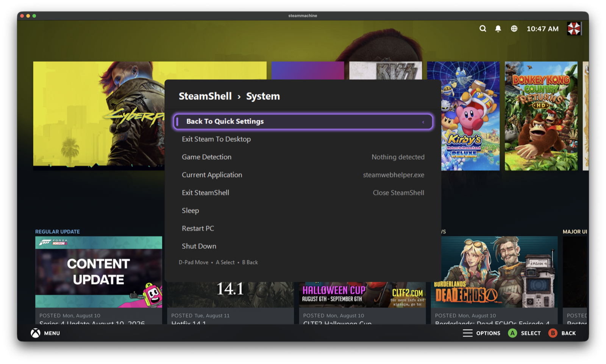Click the Xbox logo Menu icon
606x364 pixels.
tap(36, 333)
